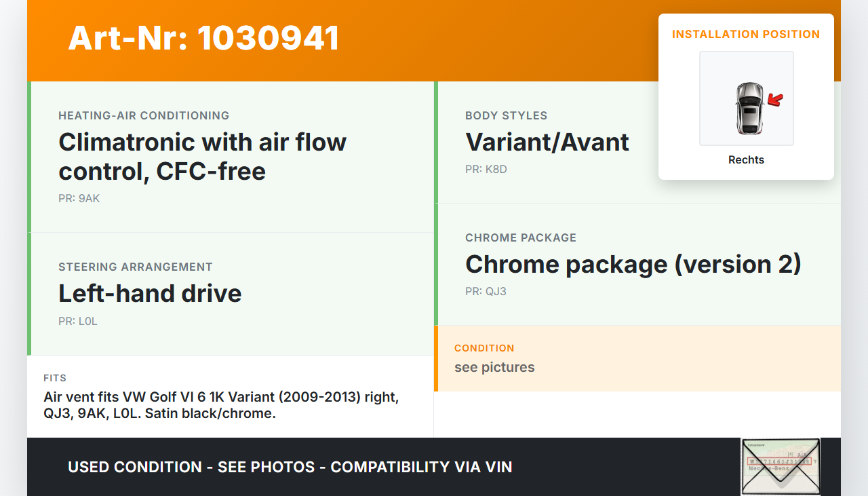Click the Used Condition footer banner text

pos(290,467)
